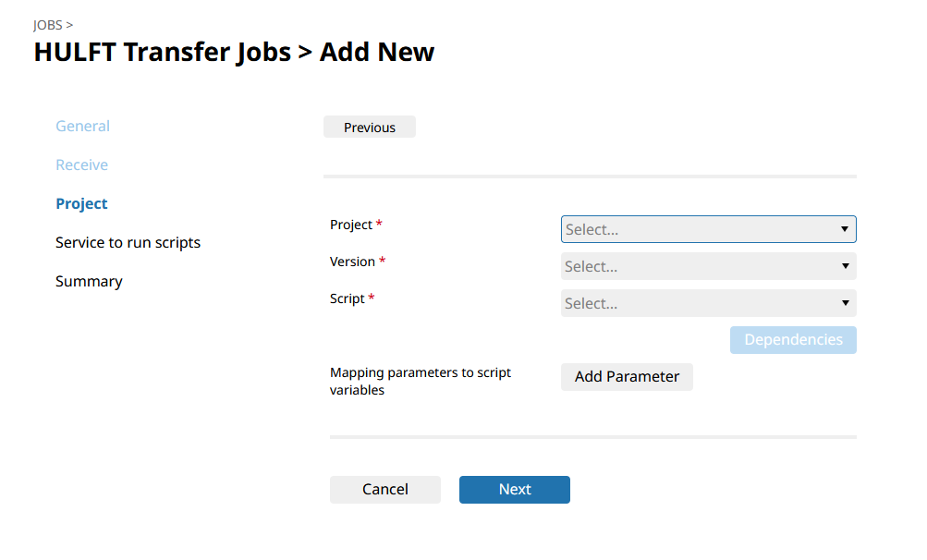Open the Service to run scripts step
Screen dimensions: 927x560
tap(128, 243)
